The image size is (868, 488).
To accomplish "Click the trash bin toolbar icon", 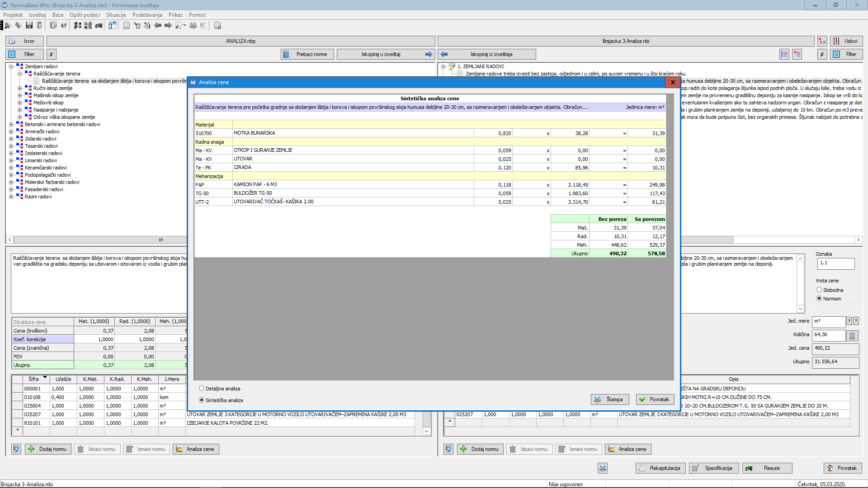I will click(x=39, y=25).
